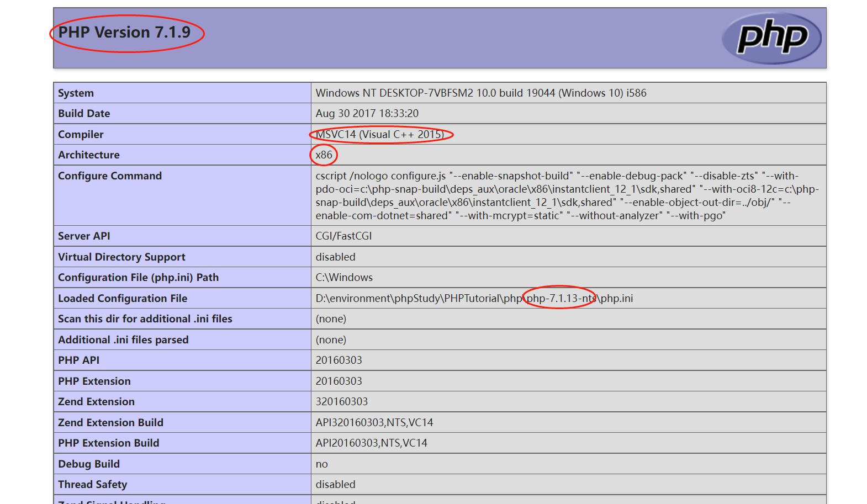The height and width of the screenshot is (504, 867).
Task: Select 'Loaded Configuration File' label
Action: [123, 299]
